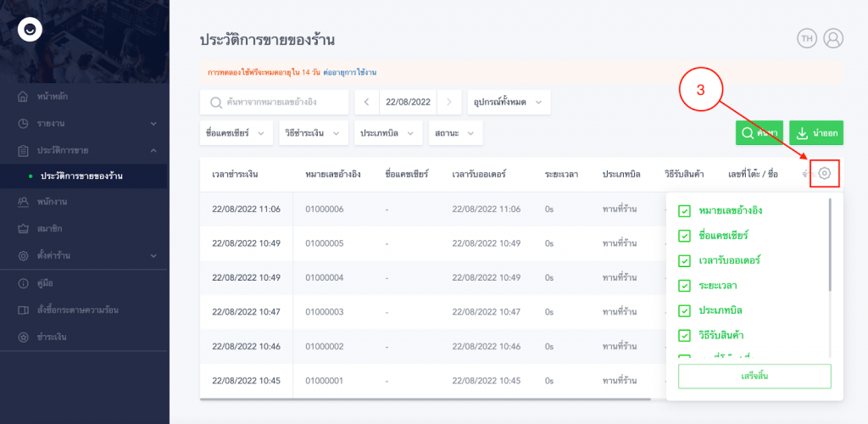Click the column settings gear icon

coord(825,174)
